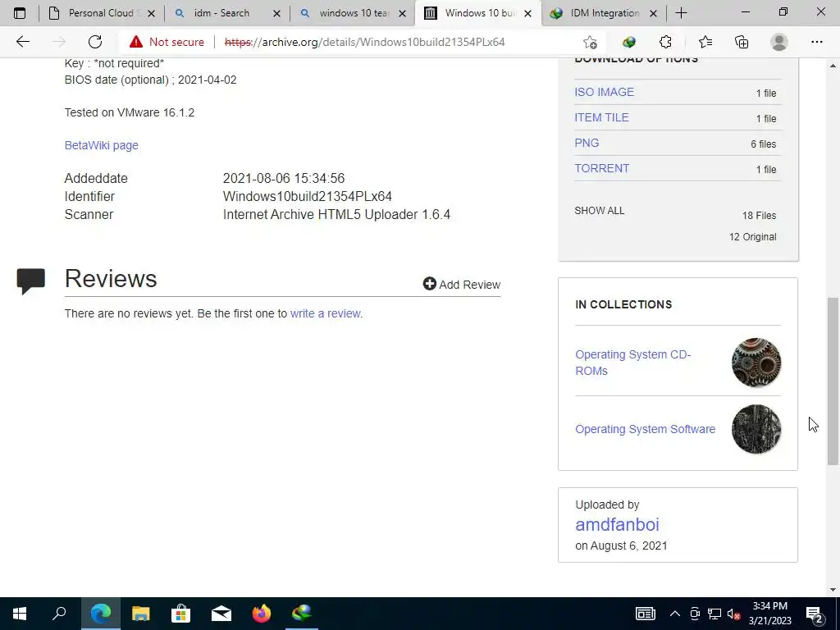Switch to the windows 10 search tab
This screenshot has height=630, width=840.
click(x=353, y=13)
